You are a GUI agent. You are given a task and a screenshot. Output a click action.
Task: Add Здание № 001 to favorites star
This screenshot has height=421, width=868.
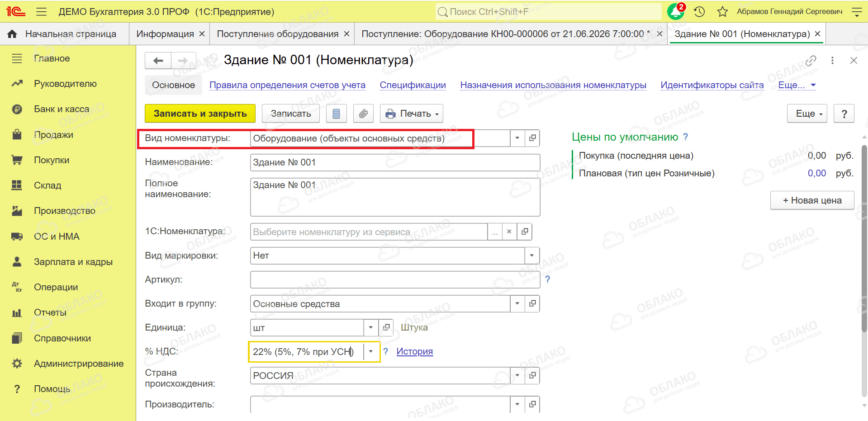tap(211, 60)
